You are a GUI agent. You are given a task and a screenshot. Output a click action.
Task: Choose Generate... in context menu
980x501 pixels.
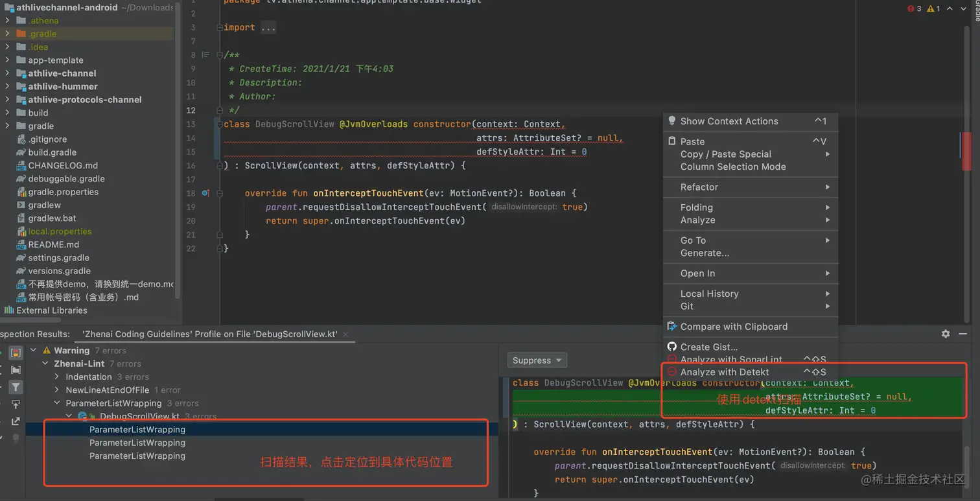(750, 253)
